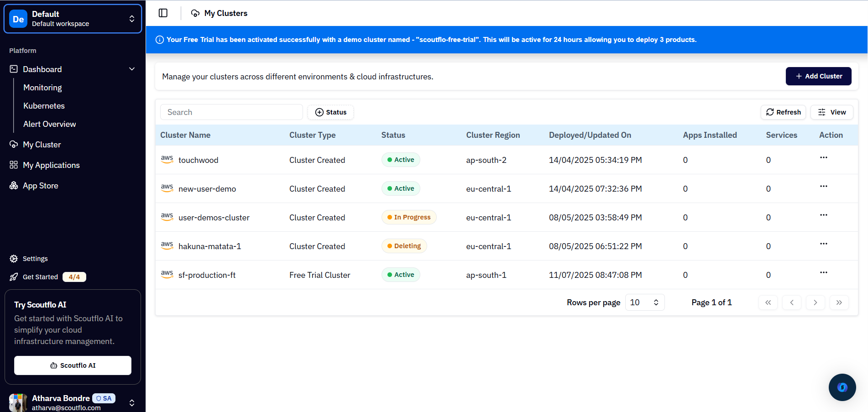Screen dimensions: 868x412
Task: Open action menu for touchwood cluster
Action: 823,158
